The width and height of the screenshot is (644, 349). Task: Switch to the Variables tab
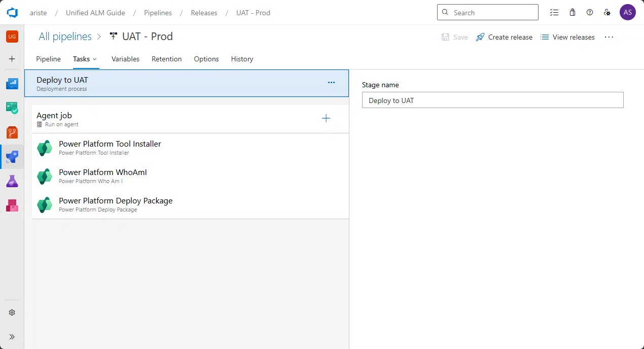pos(125,59)
